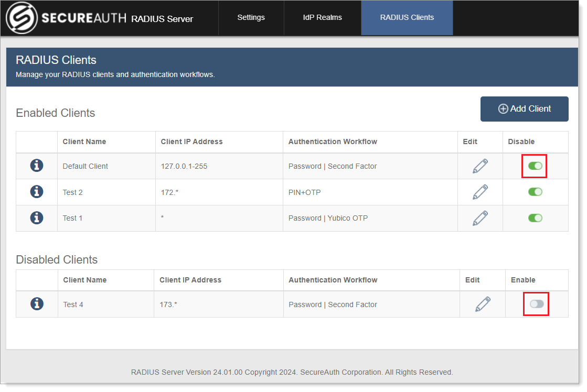Open editor for Test 4 client
587x392 pixels.
tap(482, 304)
